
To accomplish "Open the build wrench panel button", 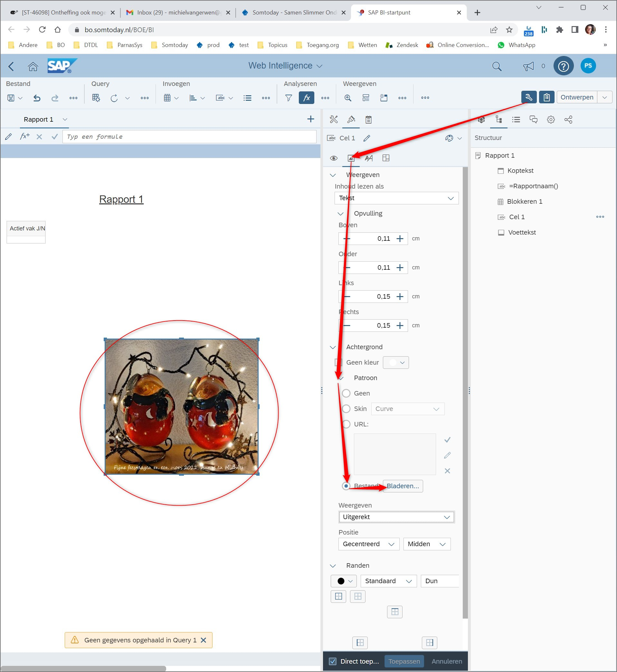I will (529, 98).
